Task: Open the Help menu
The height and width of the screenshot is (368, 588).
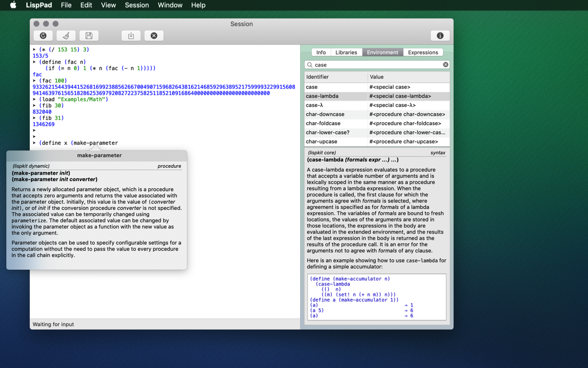Action: (198, 5)
